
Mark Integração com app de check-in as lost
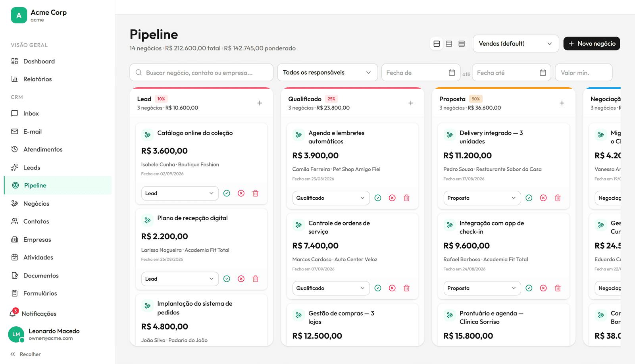543,288
